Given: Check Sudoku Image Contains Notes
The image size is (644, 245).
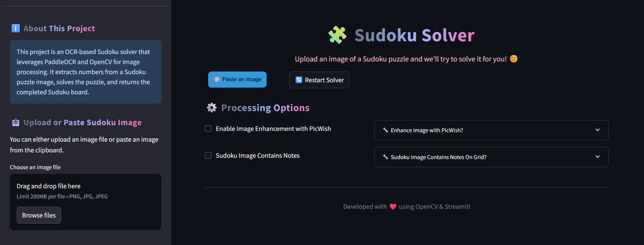Looking at the screenshot, I should pyautogui.click(x=208, y=155).
